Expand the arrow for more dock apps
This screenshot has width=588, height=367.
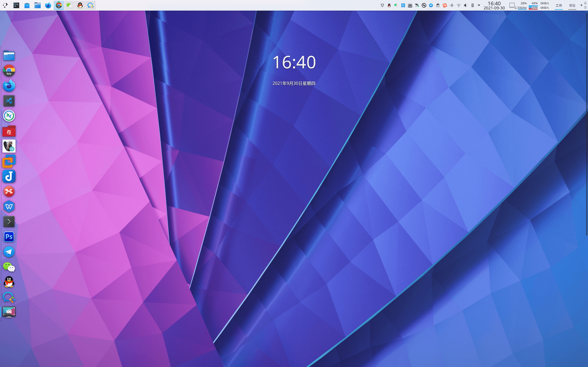click(9, 221)
